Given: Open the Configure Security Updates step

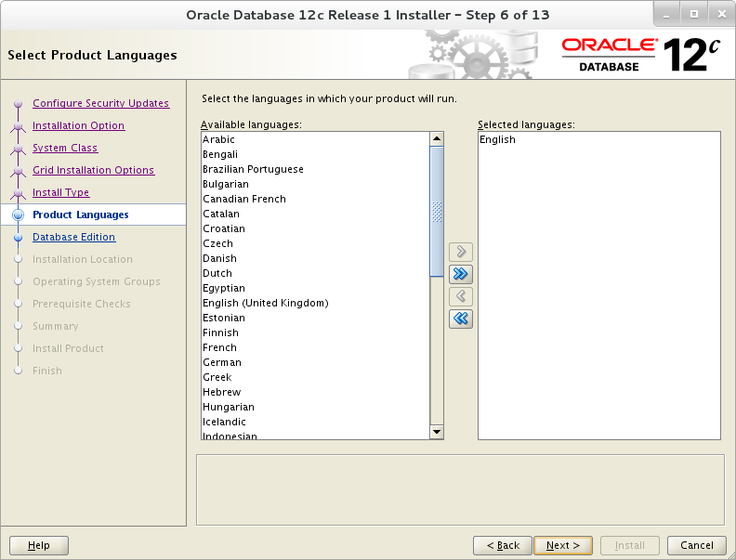Looking at the screenshot, I should click(x=101, y=103).
